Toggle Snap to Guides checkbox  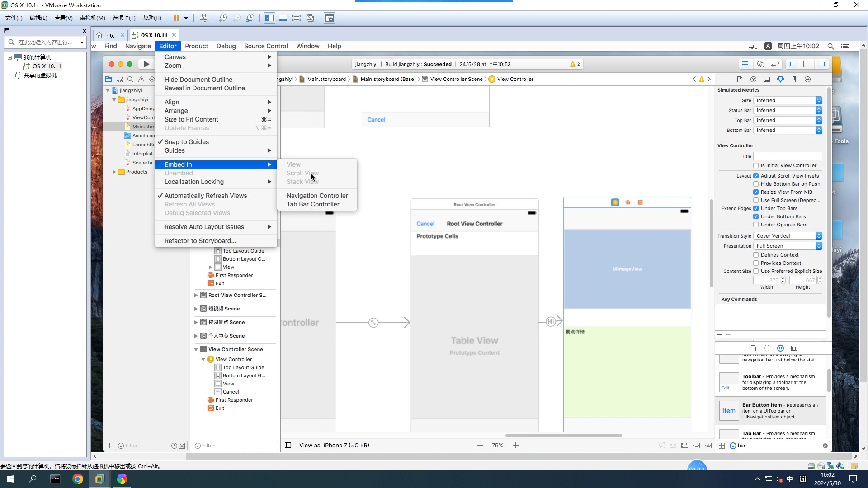coord(187,142)
